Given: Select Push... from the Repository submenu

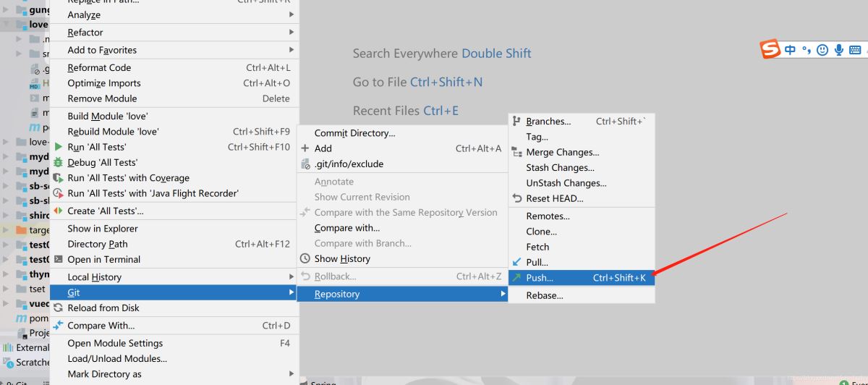Looking at the screenshot, I should coord(540,278).
